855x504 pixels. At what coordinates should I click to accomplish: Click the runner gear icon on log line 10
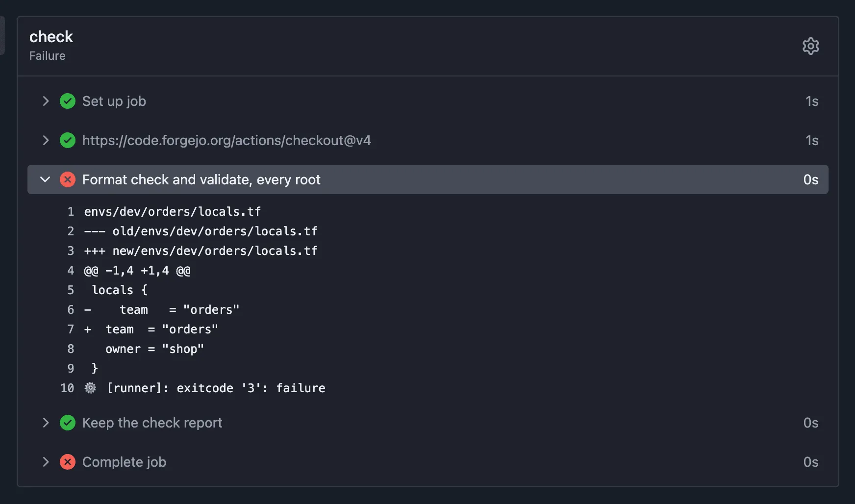click(x=90, y=388)
